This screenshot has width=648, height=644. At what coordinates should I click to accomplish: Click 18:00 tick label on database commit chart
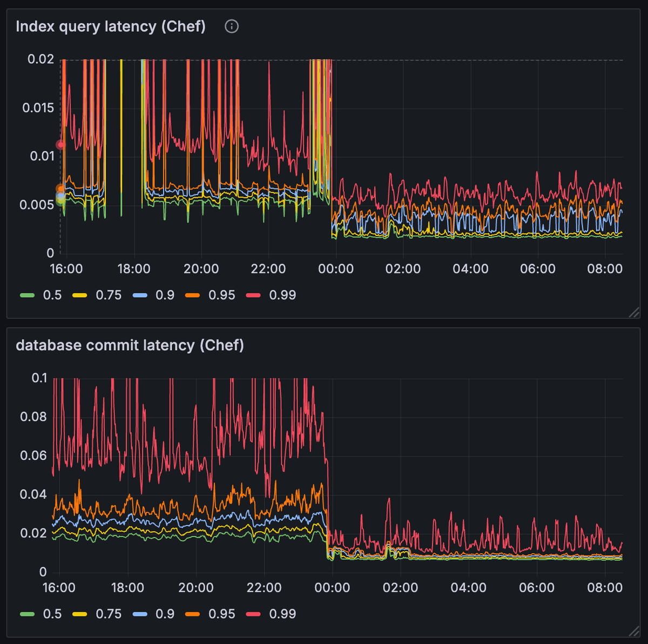(127, 588)
